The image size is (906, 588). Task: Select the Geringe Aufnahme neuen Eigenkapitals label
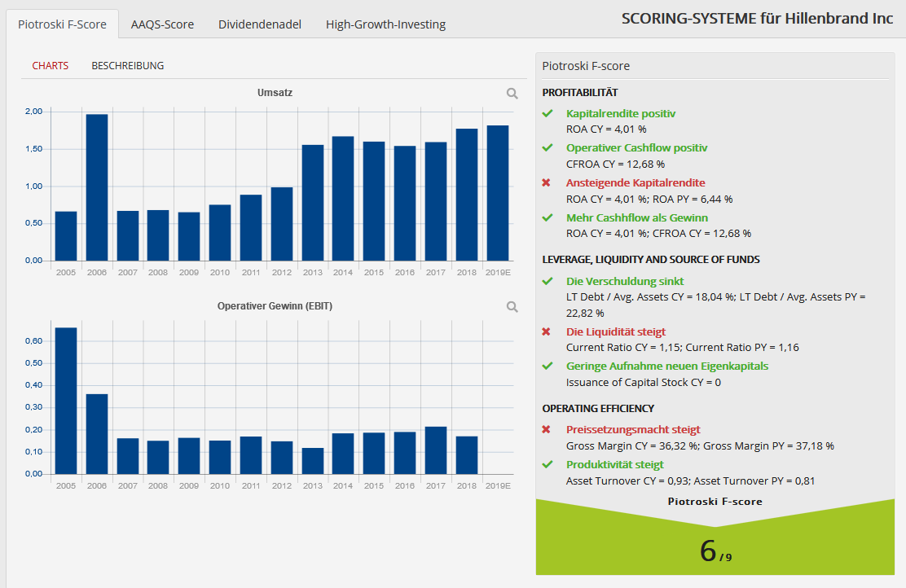[667, 366]
